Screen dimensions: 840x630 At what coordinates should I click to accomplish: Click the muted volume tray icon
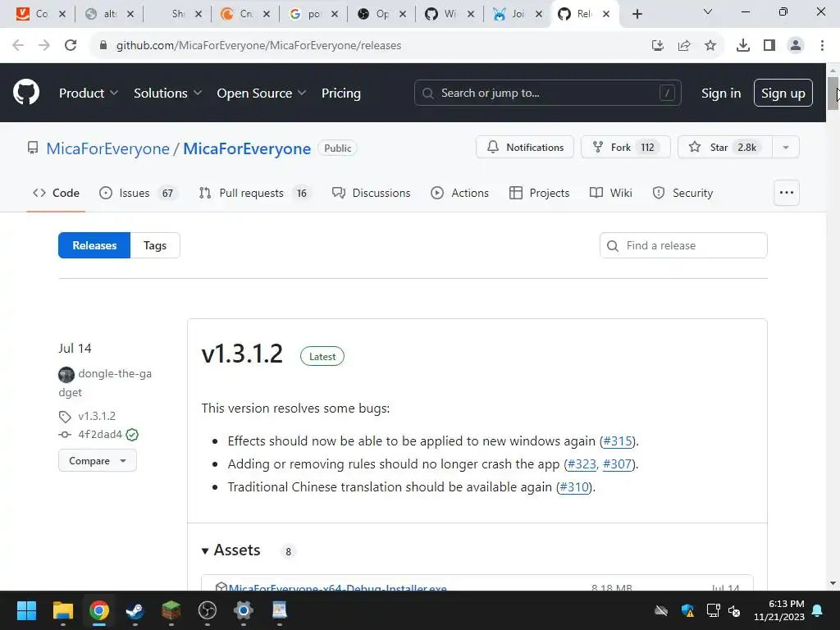click(734, 610)
